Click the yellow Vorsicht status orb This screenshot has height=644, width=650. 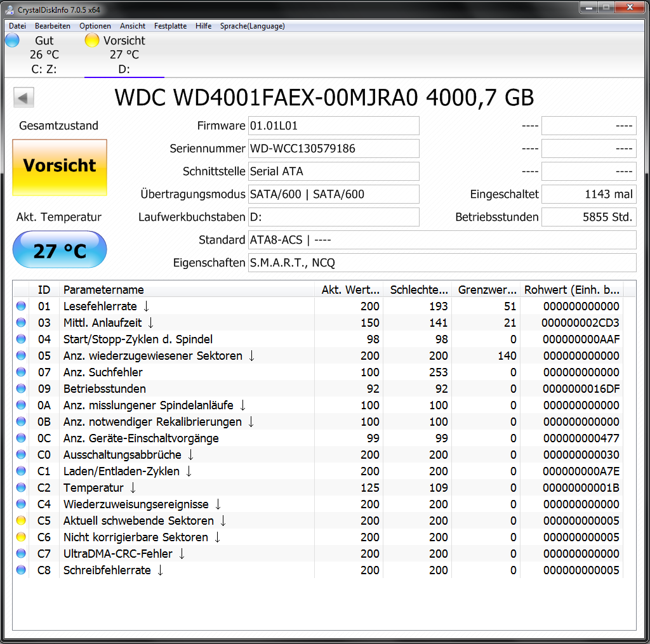(92, 40)
